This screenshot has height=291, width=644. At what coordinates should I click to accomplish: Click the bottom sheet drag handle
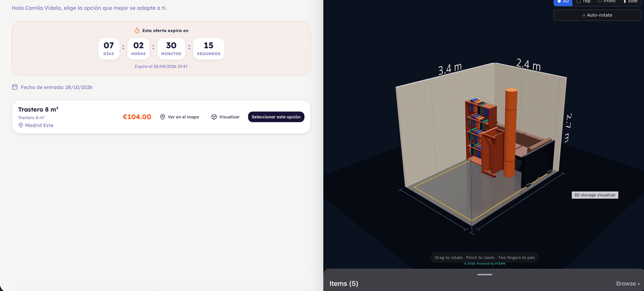pyautogui.click(x=485, y=274)
